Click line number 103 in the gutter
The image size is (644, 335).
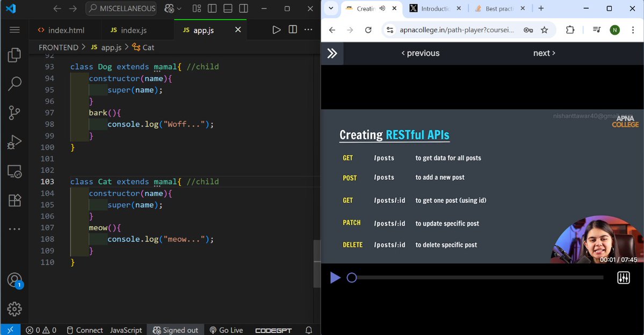47,181
